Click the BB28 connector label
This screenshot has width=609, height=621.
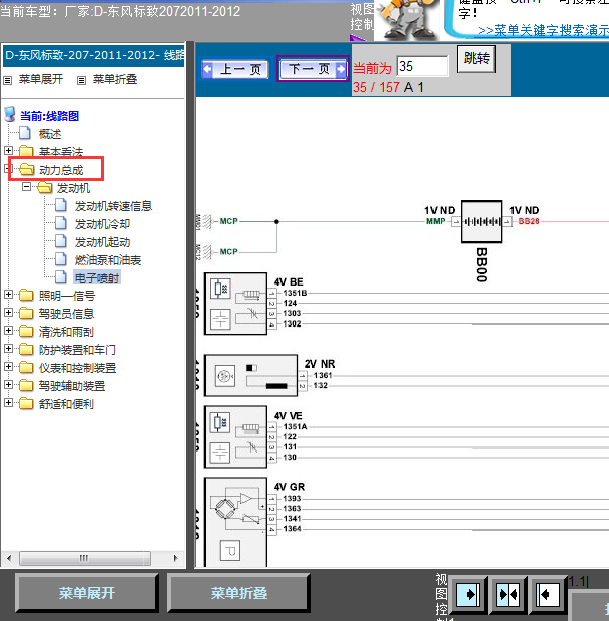tap(529, 221)
